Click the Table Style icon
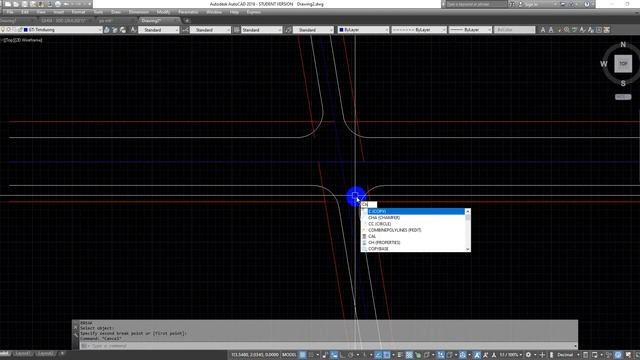The image size is (640, 360). tap(236, 30)
